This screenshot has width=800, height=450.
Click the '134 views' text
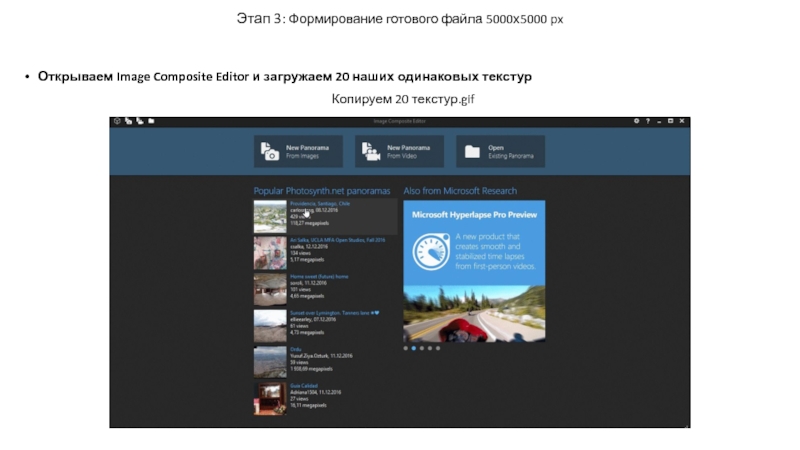301,253
